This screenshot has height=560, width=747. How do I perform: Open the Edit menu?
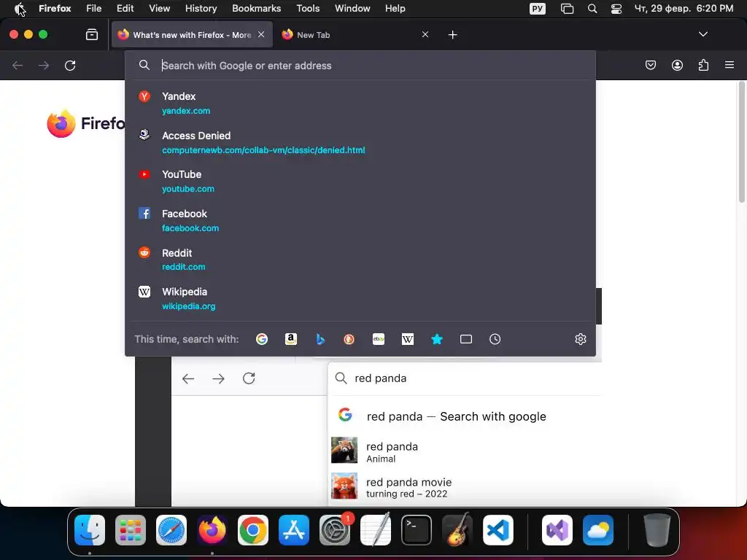pos(125,9)
